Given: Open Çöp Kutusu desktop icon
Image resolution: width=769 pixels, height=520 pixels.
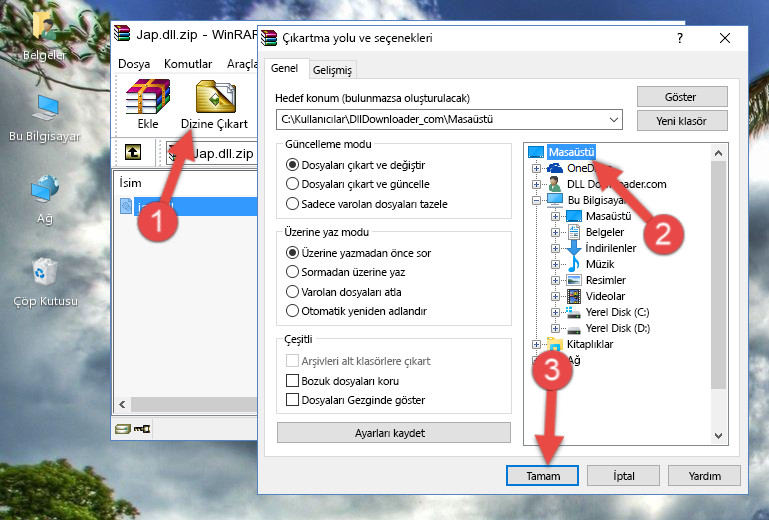Looking at the screenshot, I should click(45, 282).
